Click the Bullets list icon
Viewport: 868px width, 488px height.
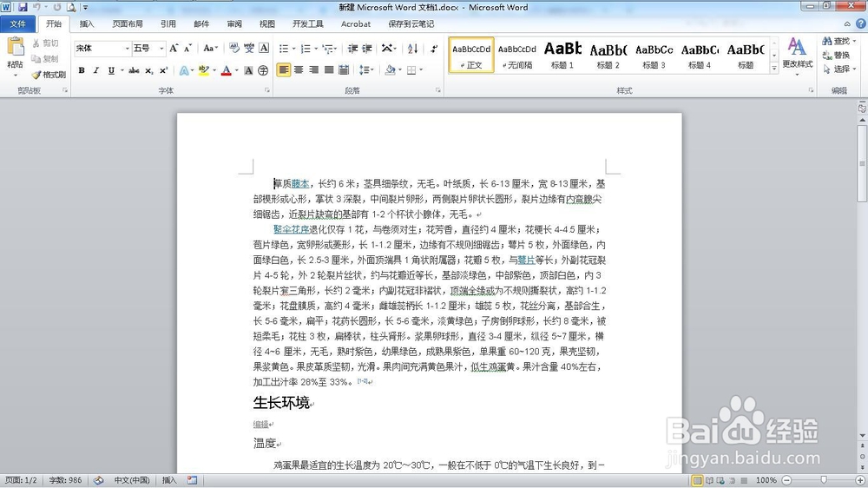click(284, 49)
